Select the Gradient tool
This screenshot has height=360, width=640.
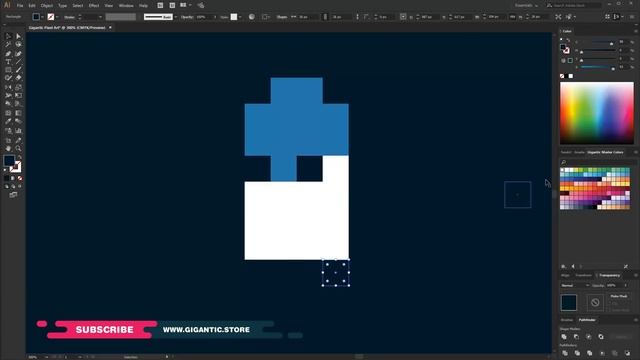[18, 113]
